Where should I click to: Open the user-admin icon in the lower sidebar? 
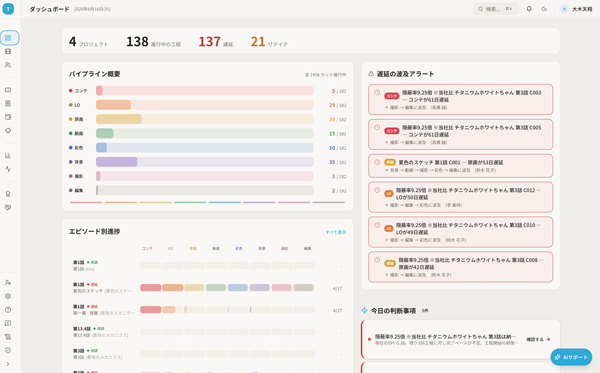8,282
